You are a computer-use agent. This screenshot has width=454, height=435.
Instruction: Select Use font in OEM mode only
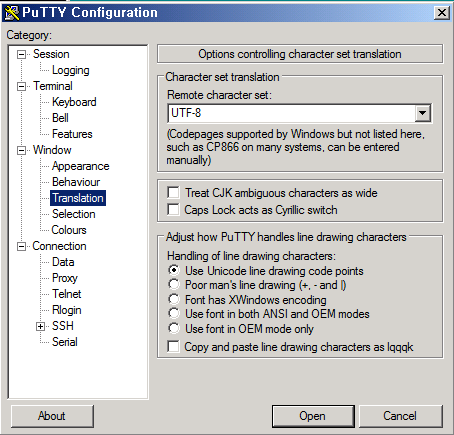(x=174, y=328)
